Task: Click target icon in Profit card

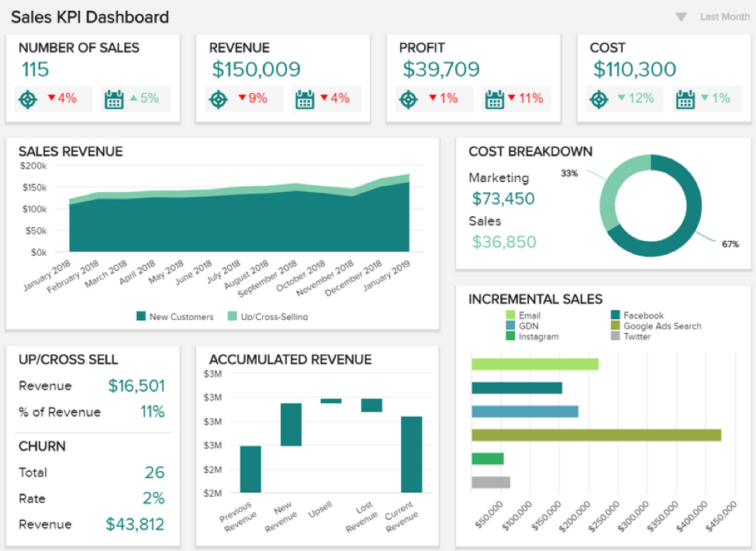Action: click(x=409, y=99)
